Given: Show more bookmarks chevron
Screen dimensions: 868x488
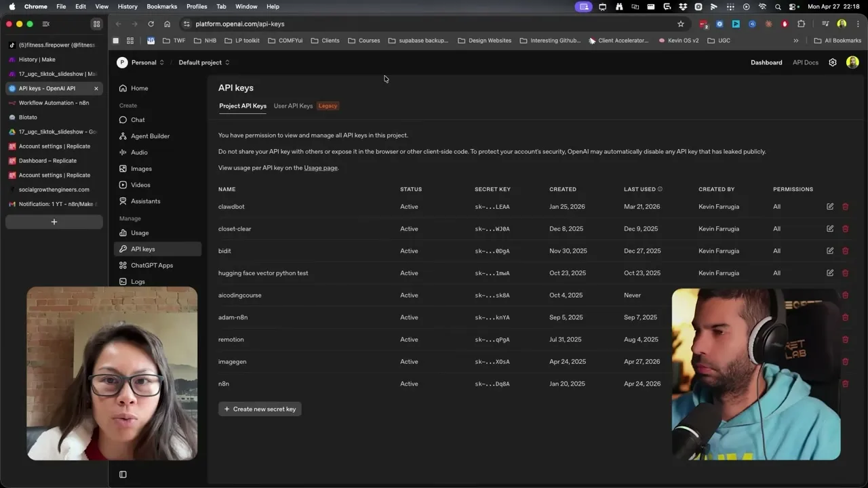Looking at the screenshot, I should 796,41.
